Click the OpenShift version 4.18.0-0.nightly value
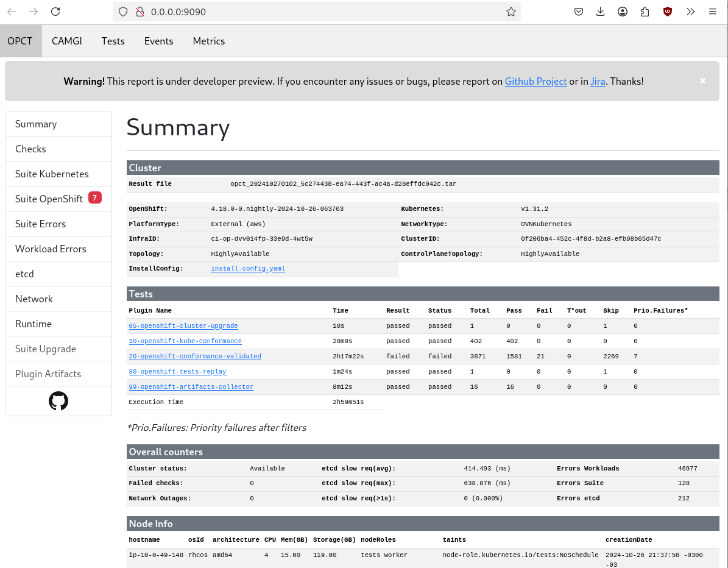The height and width of the screenshot is (568, 728). 277,209
